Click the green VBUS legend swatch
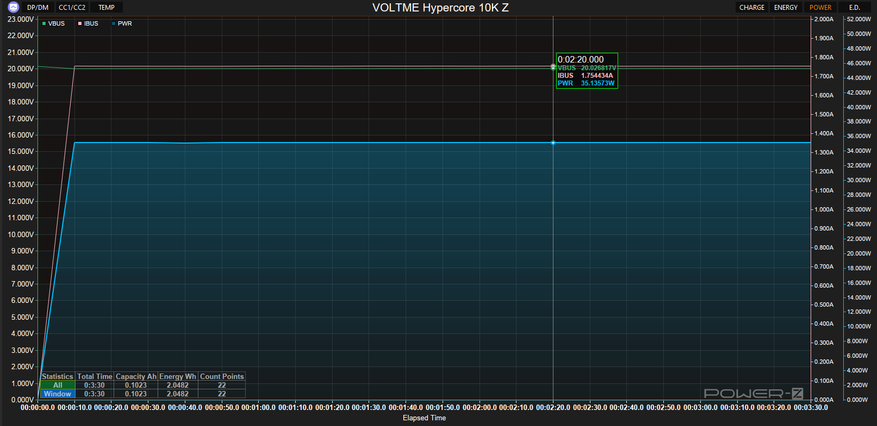This screenshot has width=877, height=426. [x=44, y=23]
